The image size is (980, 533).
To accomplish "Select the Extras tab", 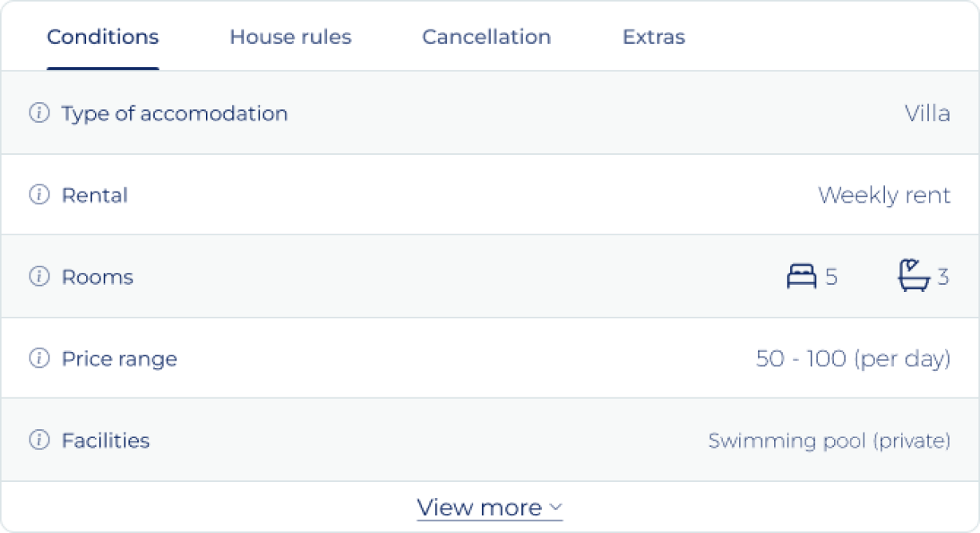I will coord(654,37).
